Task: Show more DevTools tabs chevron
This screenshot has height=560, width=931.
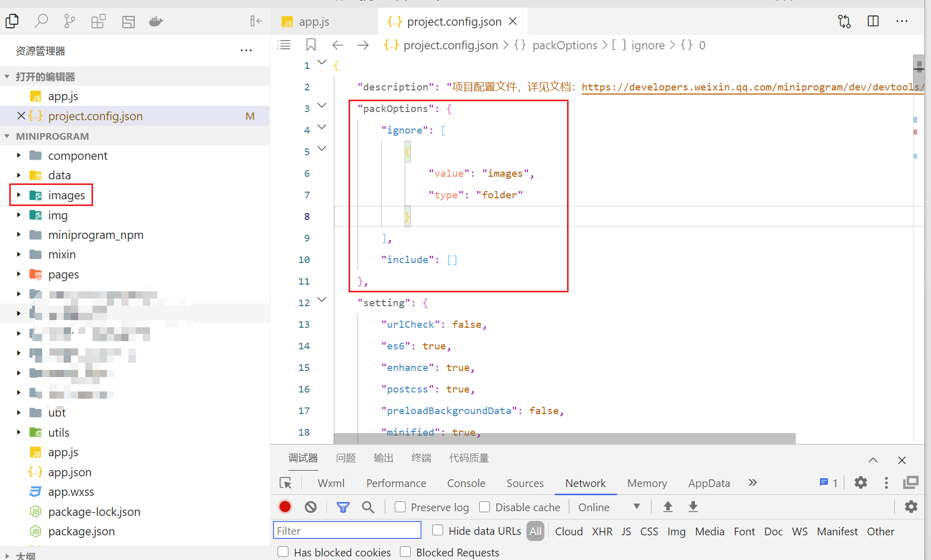Action: (753, 482)
